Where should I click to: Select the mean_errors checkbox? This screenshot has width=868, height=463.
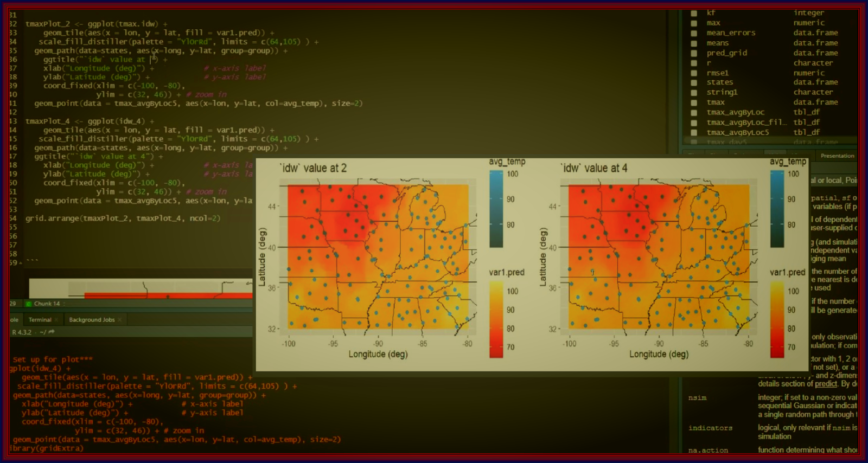pyautogui.click(x=694, y=33)
